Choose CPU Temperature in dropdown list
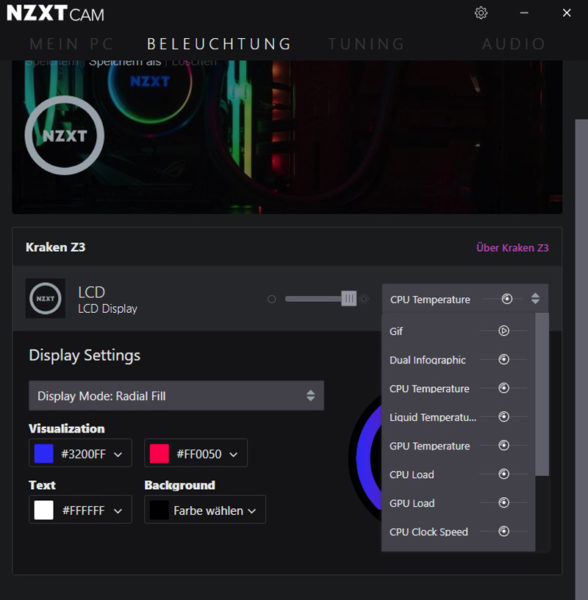588x600 pixels. pos(458,388)
